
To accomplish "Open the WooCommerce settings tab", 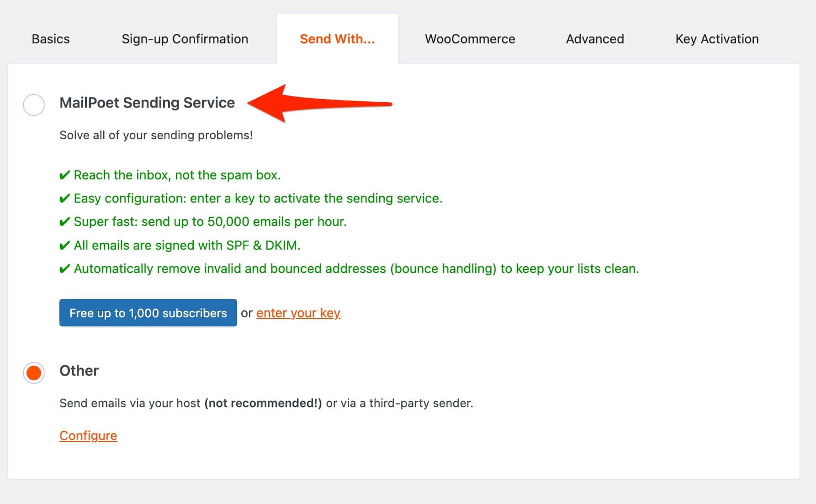I will (x=470, y=39).
